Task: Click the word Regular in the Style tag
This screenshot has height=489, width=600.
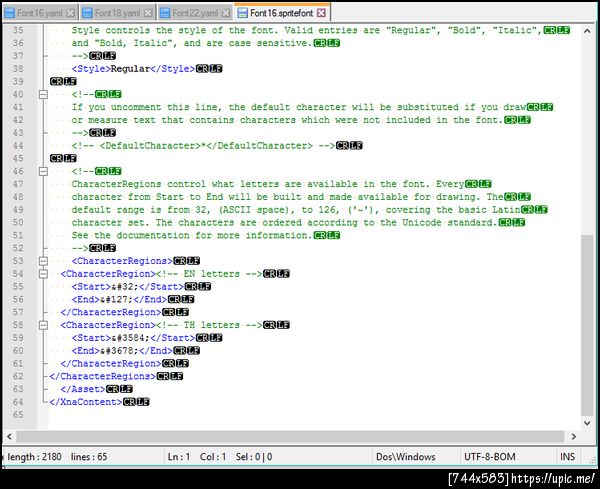Action: pos(130,69)
